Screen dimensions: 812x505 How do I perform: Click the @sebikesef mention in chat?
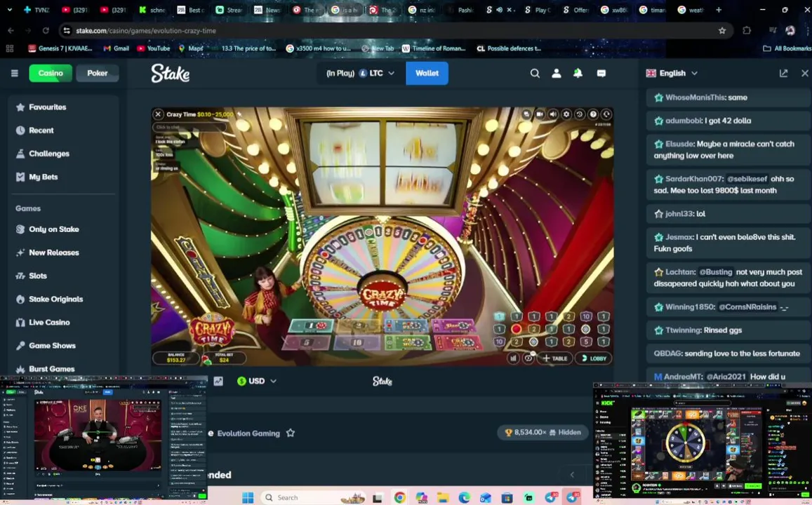[x=747, y=179]
